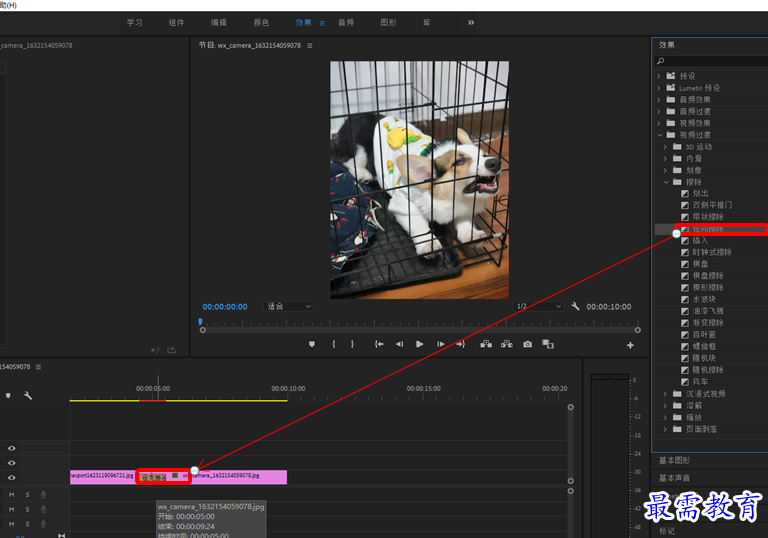Toggle the top video track eye visibility
Image resolution: width=768 pixels, height=538 pixels.
[12, 448]
